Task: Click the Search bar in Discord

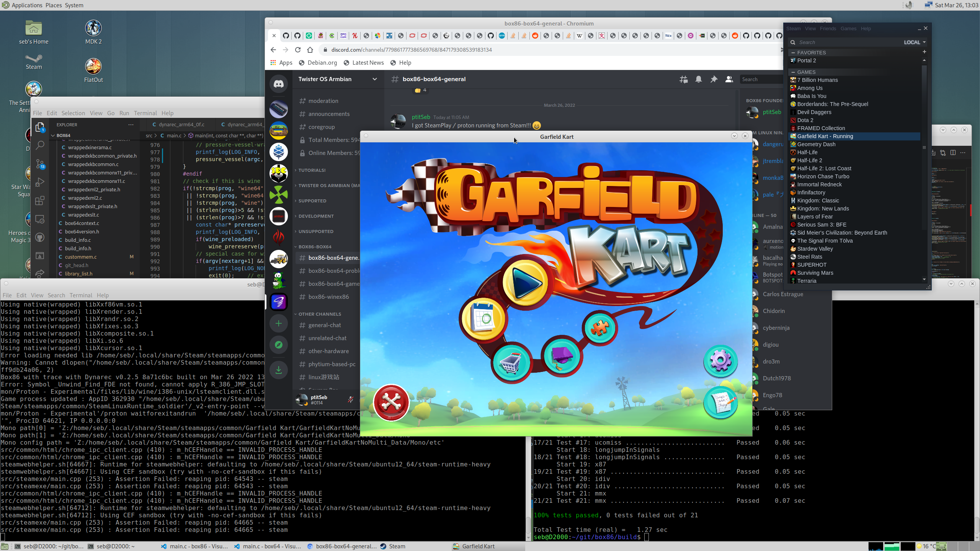Action: (759, 79)
